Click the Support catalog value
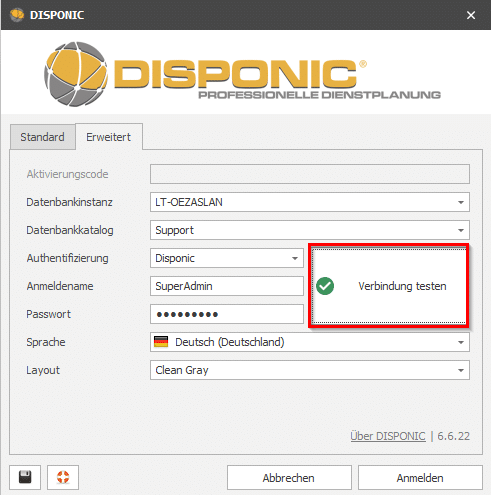Image resolution: width=491 pixels, height=495 pixels. (174, 230)
